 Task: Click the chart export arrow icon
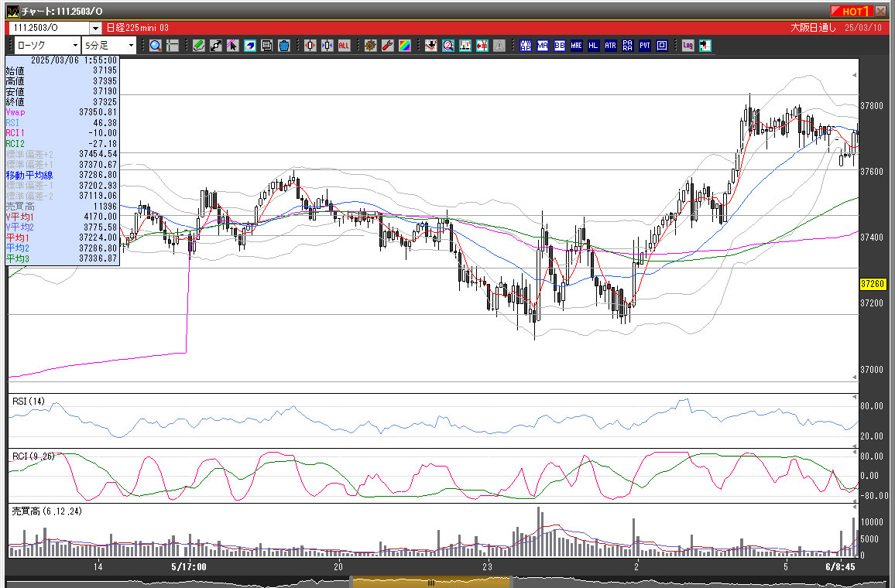[705, 46]
